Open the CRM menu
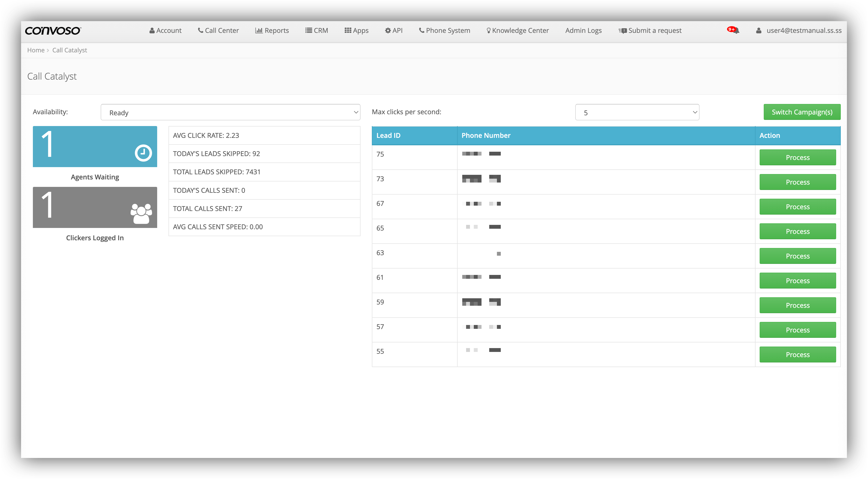The image size is (868, 479). [x=316, y=31]
